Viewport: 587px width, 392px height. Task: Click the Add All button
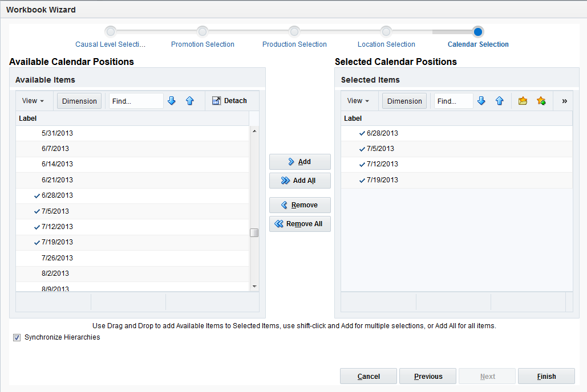click(x=300, y=180)
